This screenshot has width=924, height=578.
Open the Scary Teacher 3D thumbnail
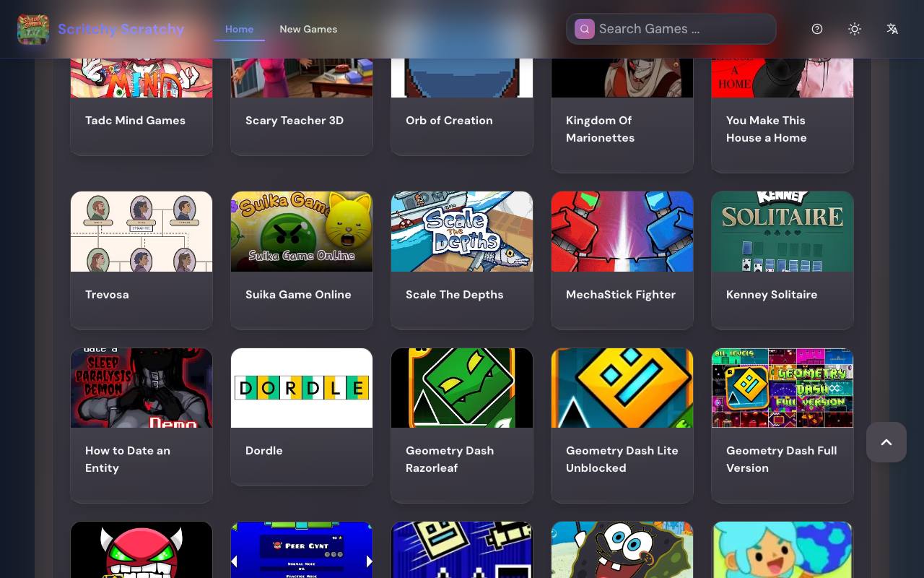302,77
